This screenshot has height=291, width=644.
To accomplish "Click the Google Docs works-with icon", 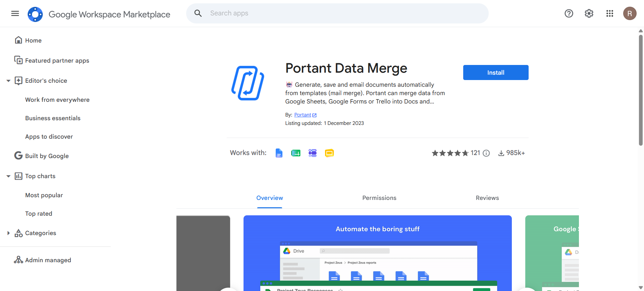I will (279, 153).
